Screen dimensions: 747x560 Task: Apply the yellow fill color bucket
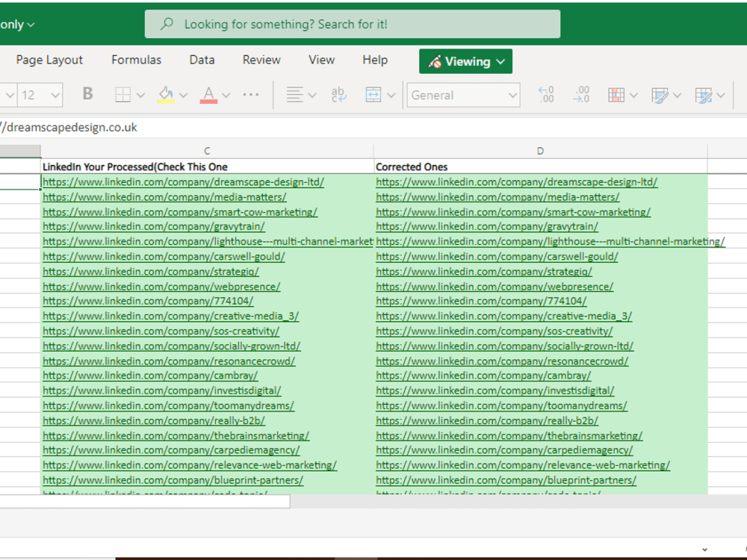point(166,95)
